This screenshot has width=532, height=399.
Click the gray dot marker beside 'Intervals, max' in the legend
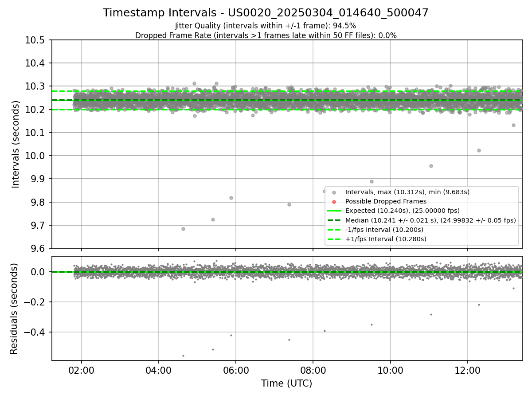(x=334, y=192)
